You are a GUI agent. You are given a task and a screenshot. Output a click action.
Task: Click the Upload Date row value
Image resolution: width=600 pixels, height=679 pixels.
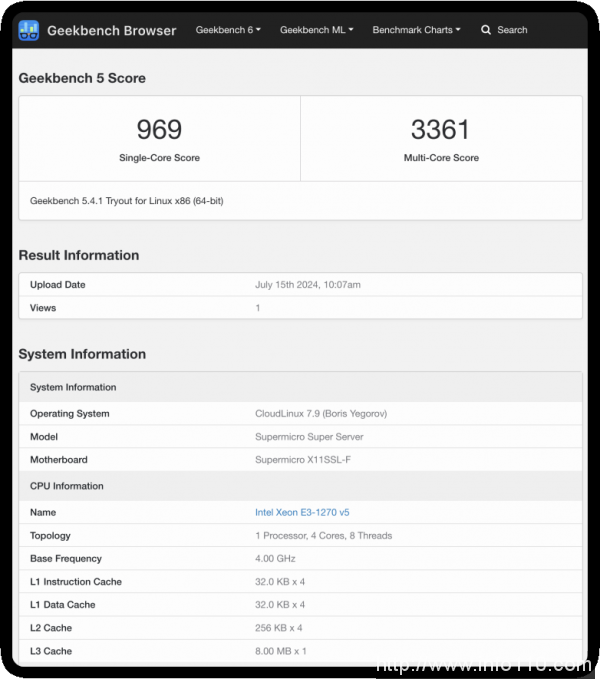[x=308, y=285]
